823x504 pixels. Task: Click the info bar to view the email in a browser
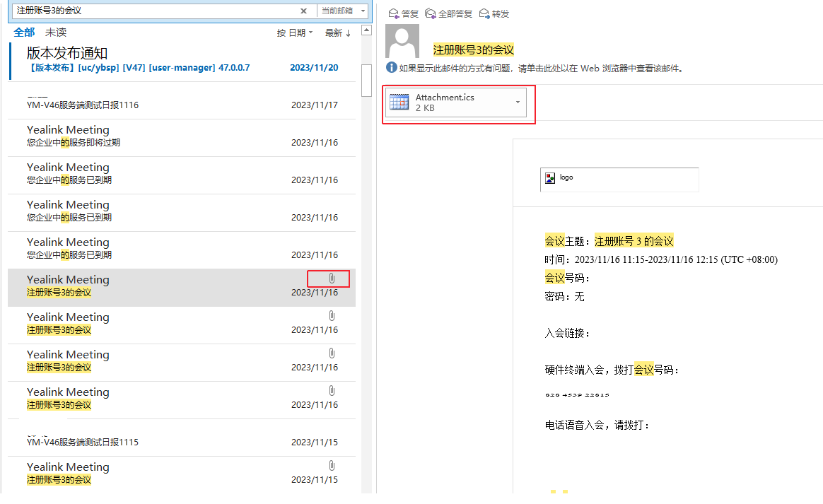tap(541, 69)
